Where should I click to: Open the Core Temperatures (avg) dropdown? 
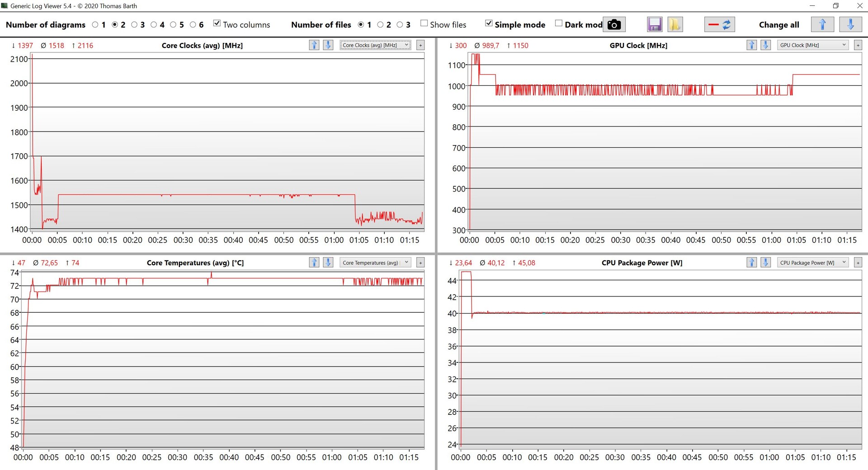click(375, 263)
